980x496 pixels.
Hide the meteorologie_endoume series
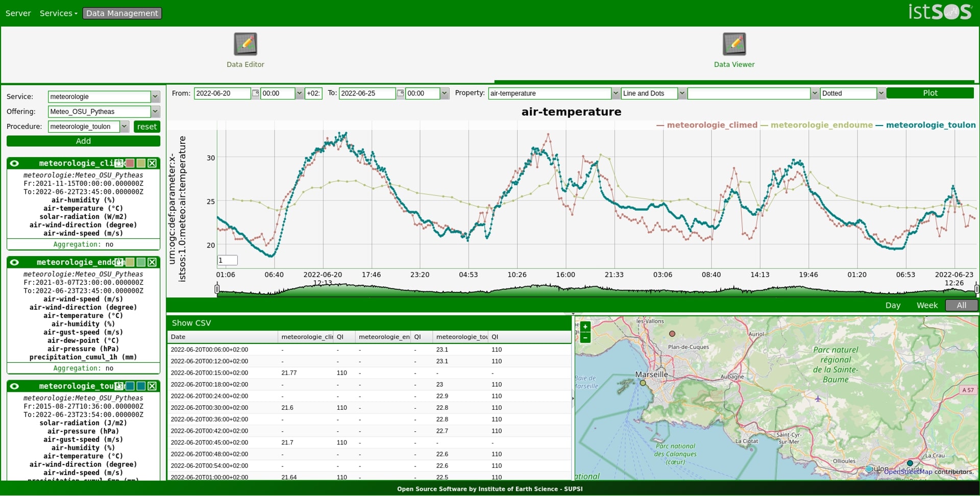pos(14,262)
